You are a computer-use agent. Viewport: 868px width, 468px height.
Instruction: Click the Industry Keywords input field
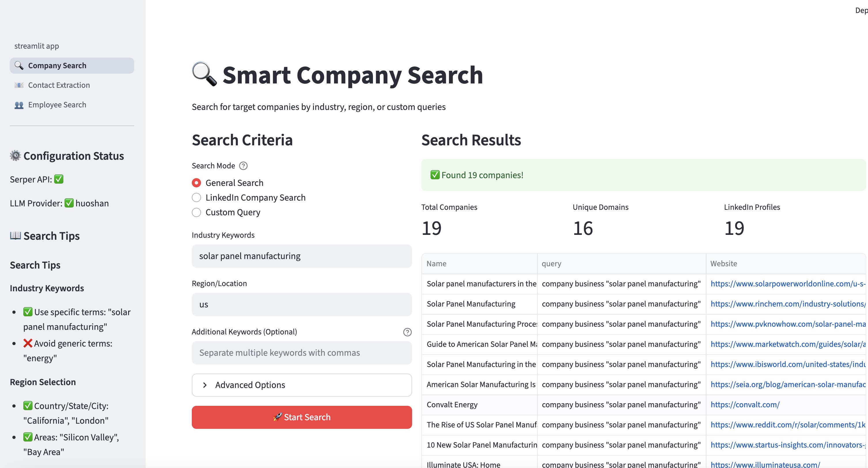(x=302, y=256)
